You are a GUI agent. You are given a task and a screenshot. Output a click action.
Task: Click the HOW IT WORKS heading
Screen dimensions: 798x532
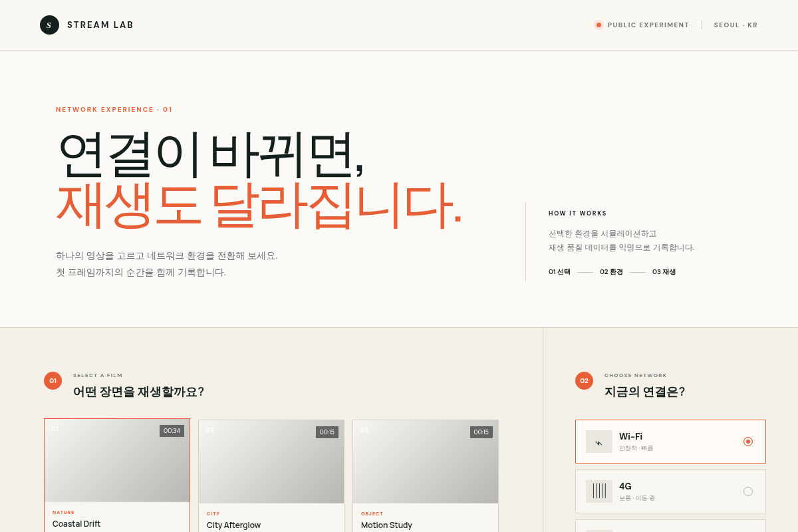click(x=578, y=213)
